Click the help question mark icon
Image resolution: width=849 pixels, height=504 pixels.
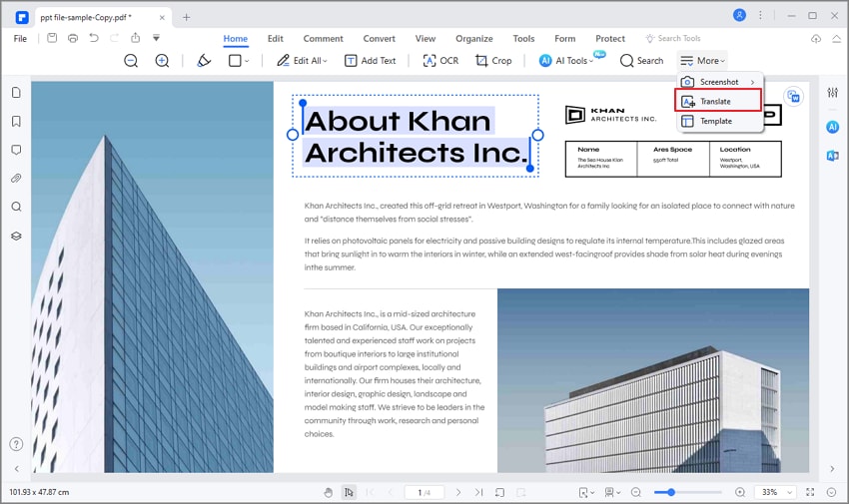[16, 444]
